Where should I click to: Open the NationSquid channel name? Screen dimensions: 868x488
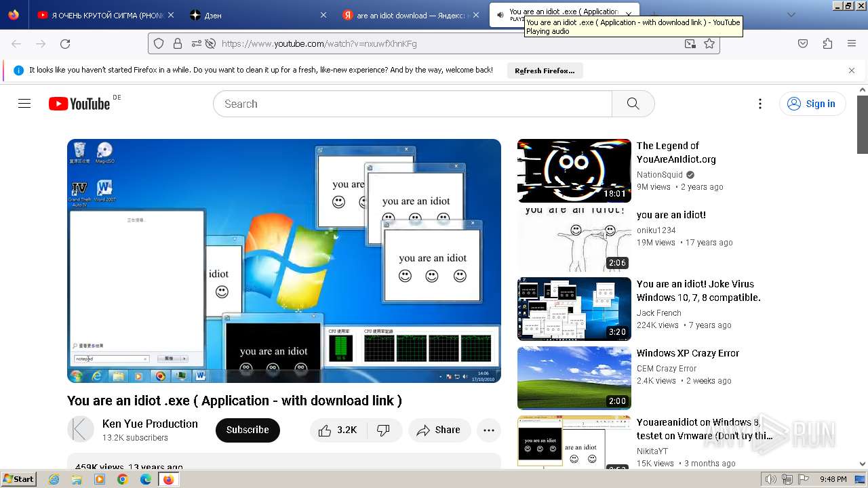click(659, 175)
